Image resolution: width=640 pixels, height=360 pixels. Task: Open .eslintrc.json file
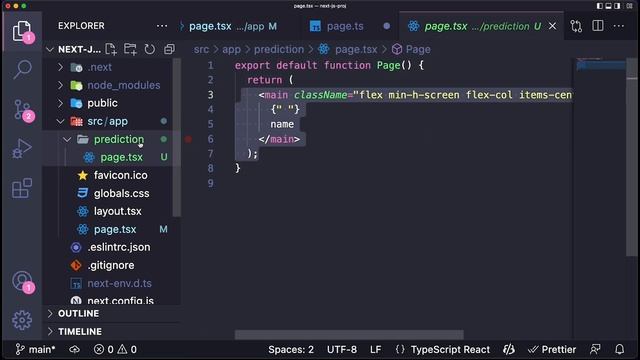[x=119, y=247]
